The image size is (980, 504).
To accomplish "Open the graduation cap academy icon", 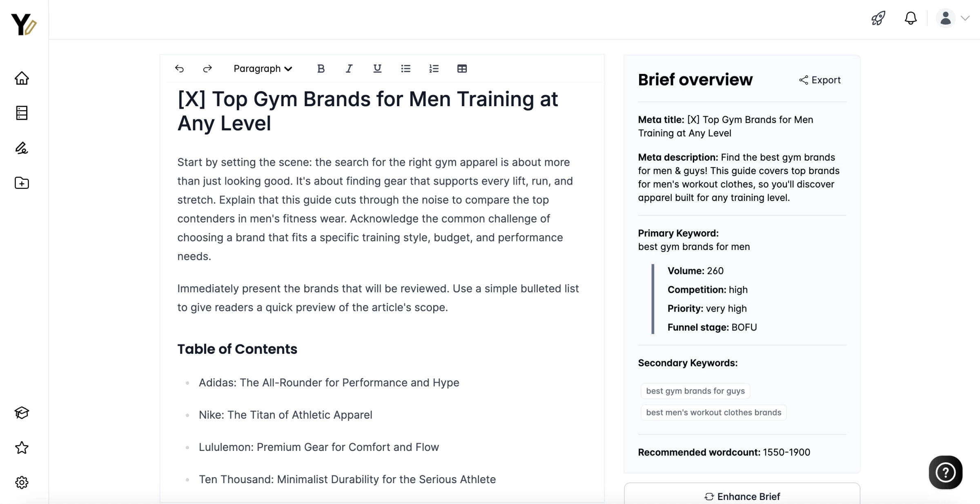I will 22,413.
